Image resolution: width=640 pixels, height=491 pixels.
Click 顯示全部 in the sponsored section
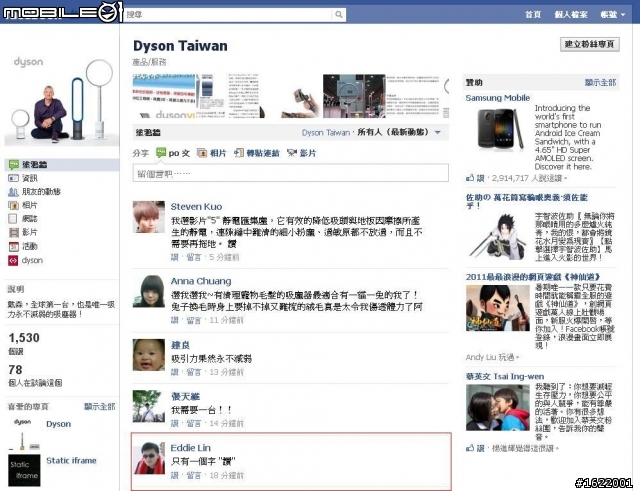pyautogui.click(x=600, y=82)
